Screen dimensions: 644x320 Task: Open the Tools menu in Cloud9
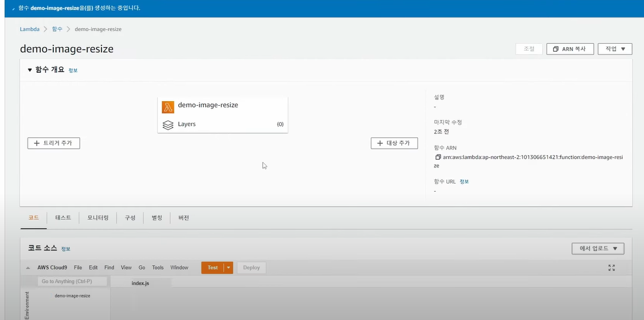coord(158,268)
